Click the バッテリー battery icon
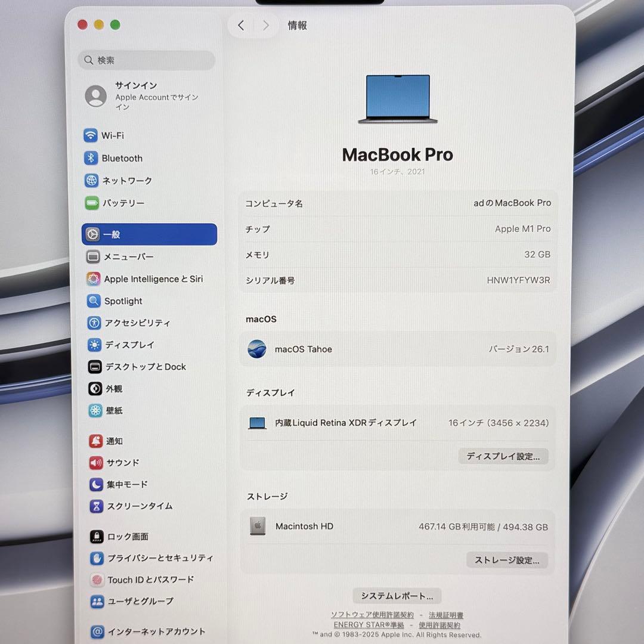This screenshot has width=644, height=644. (x=92, y=203)
